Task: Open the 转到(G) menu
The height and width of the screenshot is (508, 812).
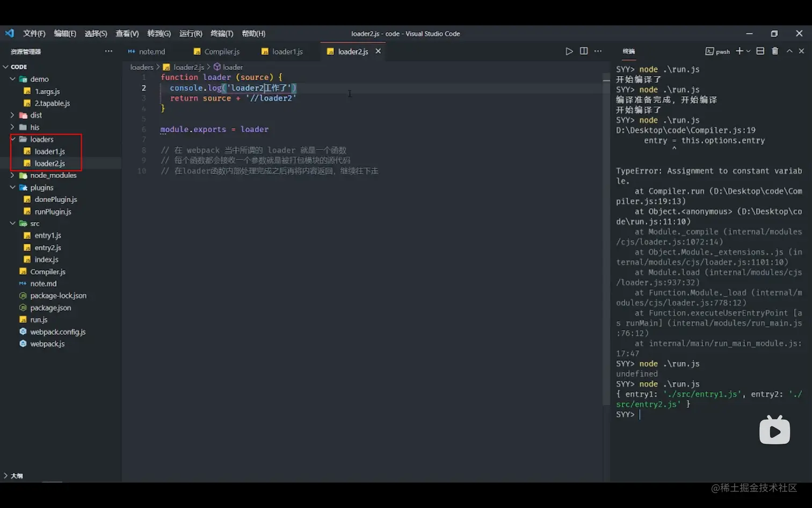Action: (159, 33)
